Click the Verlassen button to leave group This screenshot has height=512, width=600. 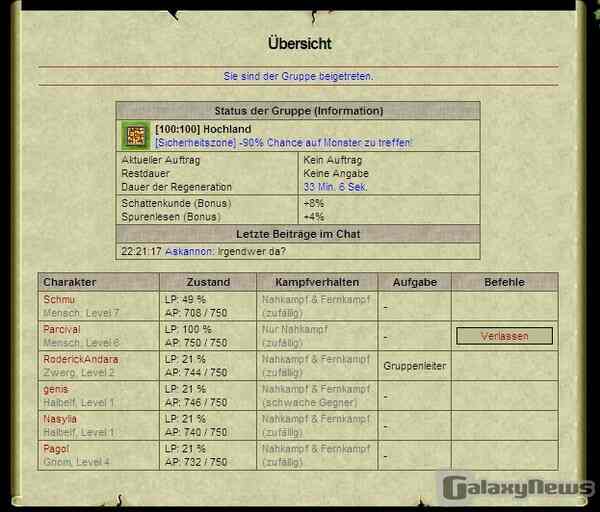pyautogui.click(x=504, y=336)
